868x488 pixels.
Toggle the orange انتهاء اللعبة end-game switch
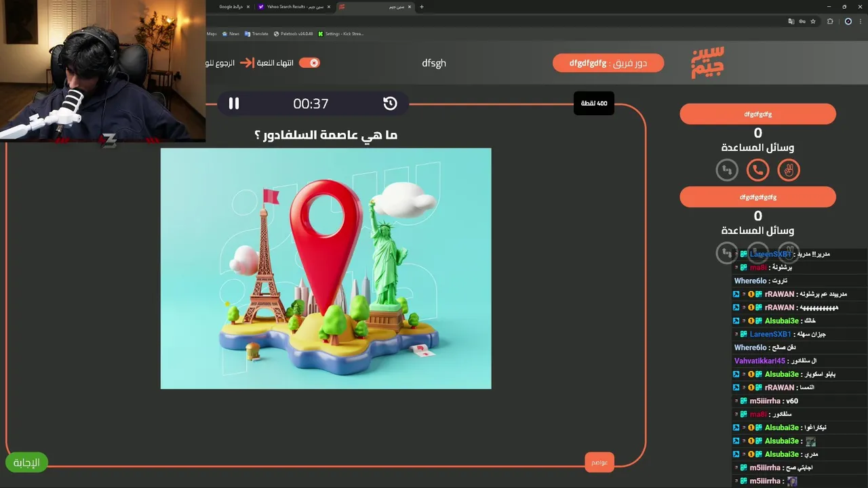click(x=309, y=62)
